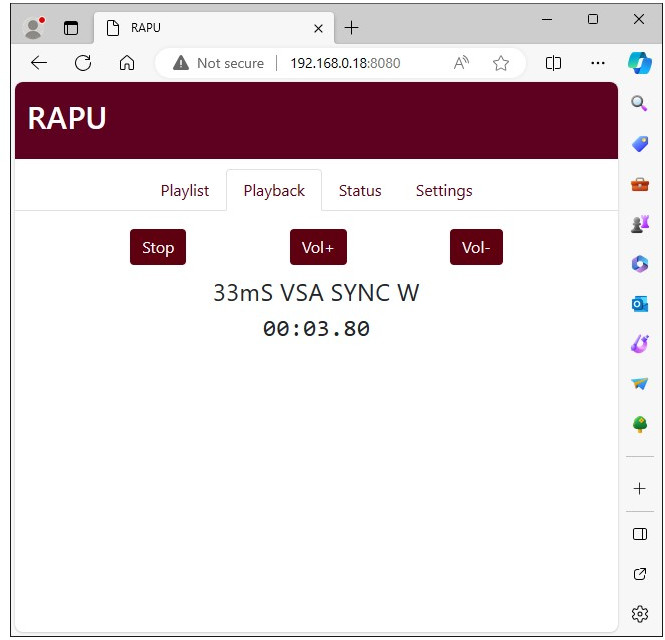665x640 pixels.
Task: Select the Playback tab
Action: point(274,190)
